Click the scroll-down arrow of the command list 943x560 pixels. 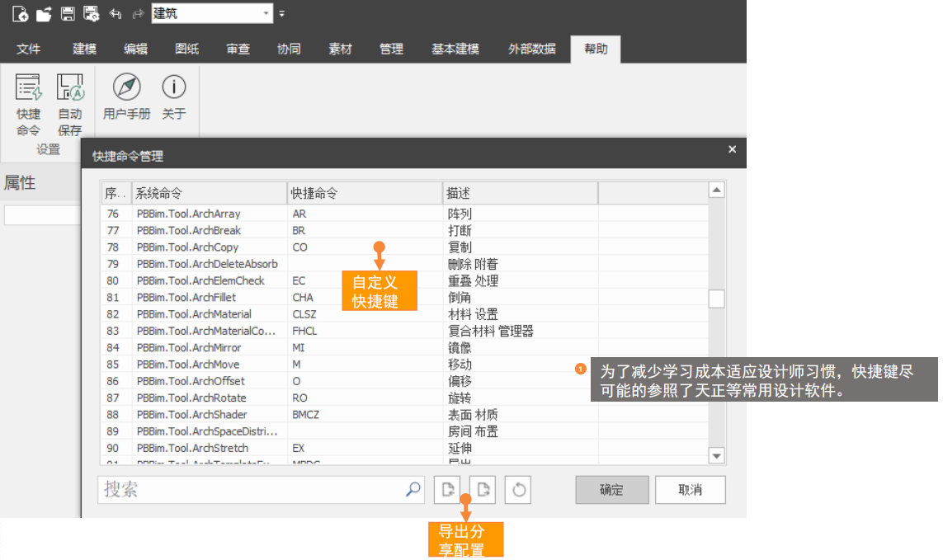[x=716, y=455]
